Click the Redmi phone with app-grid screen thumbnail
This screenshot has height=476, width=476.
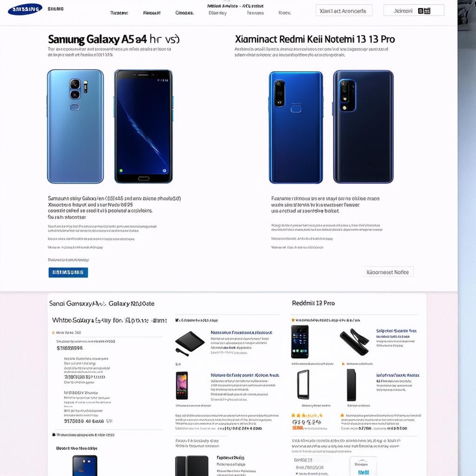pyautogui.click(x=300, y=342)
